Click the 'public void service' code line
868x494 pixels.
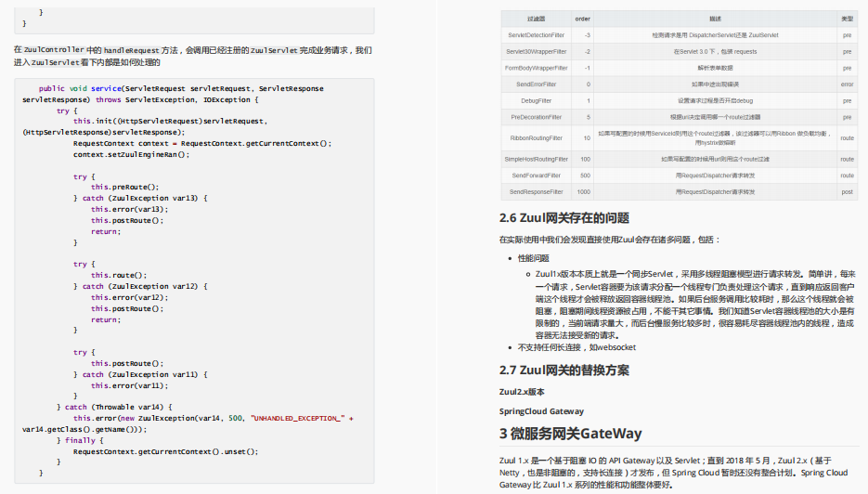point(181,88)
